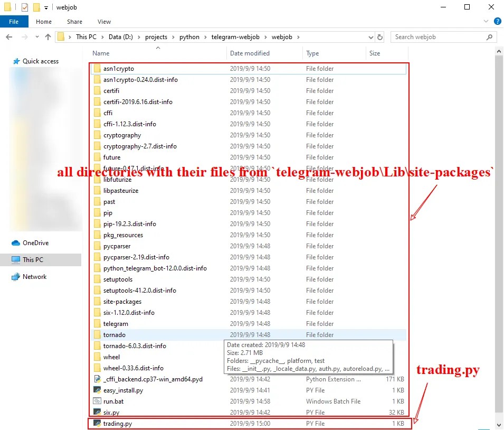Screen dimensions: 504x430
Task: Select telegram-webjob in address breadcrumb
Action: point(235,37)
